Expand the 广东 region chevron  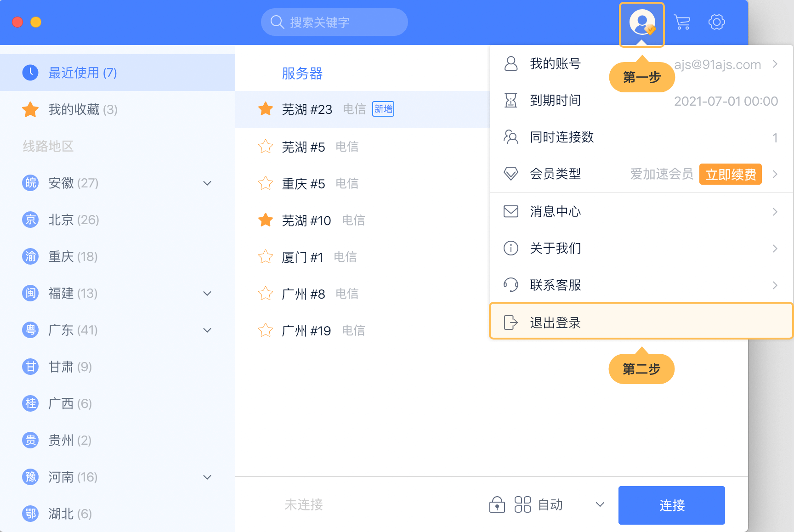[x=207, y=330]
